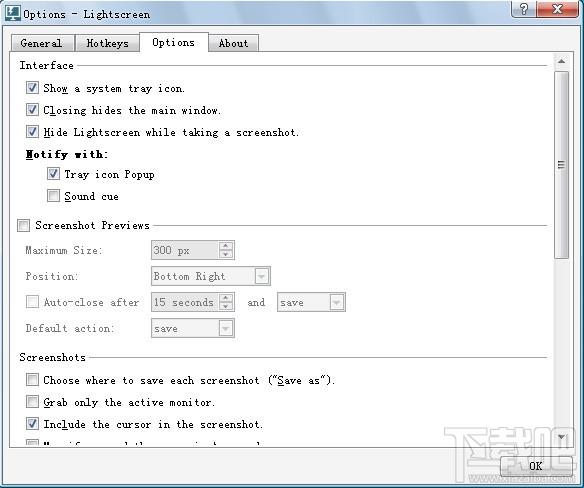
Task: Click the 15 seconds auto-close field
Action: point(185,302)
